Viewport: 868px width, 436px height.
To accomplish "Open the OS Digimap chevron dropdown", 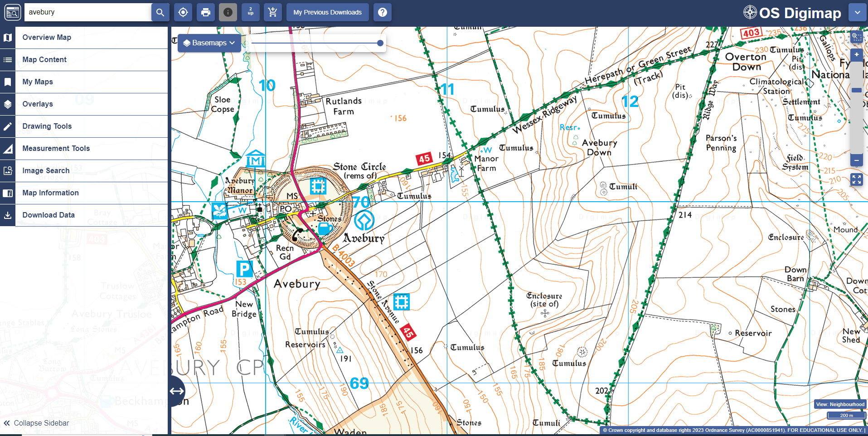I will [x=857, y=13].
